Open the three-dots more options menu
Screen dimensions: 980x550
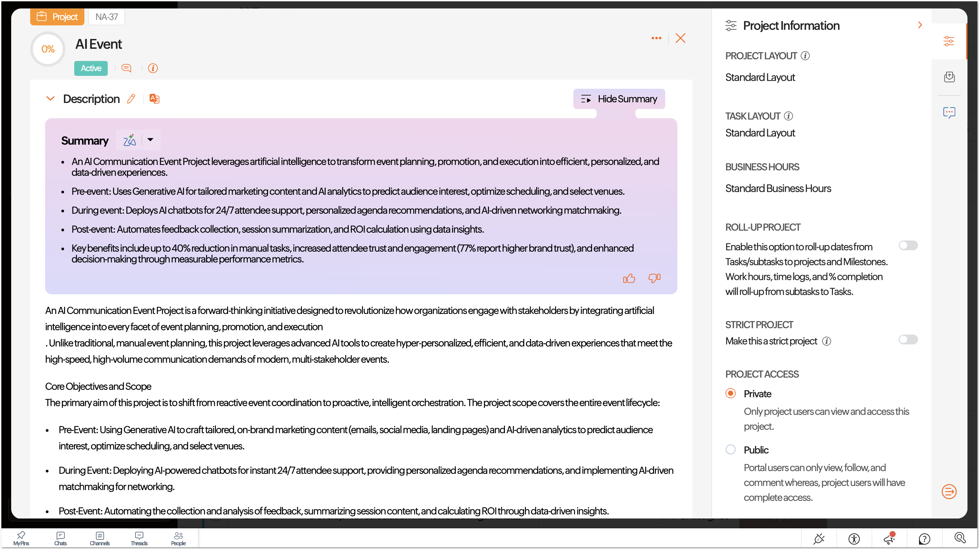[656, 38]
